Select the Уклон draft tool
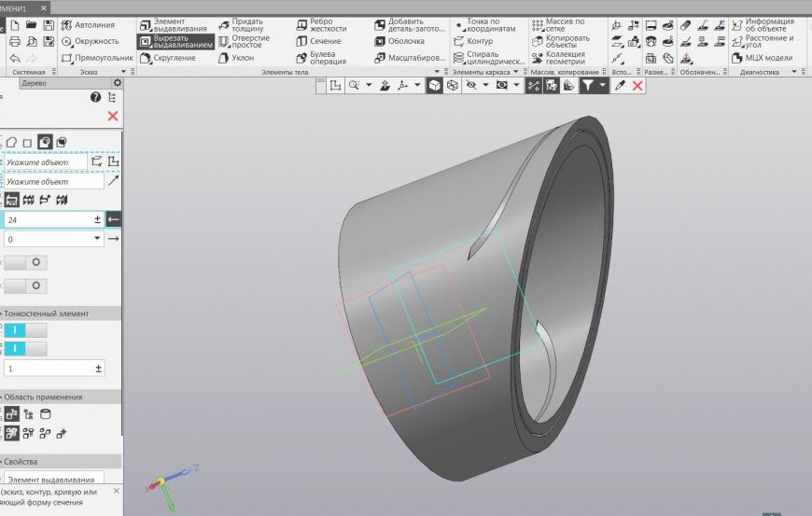Screen dimensions: 812x516 tap(236, 58)
